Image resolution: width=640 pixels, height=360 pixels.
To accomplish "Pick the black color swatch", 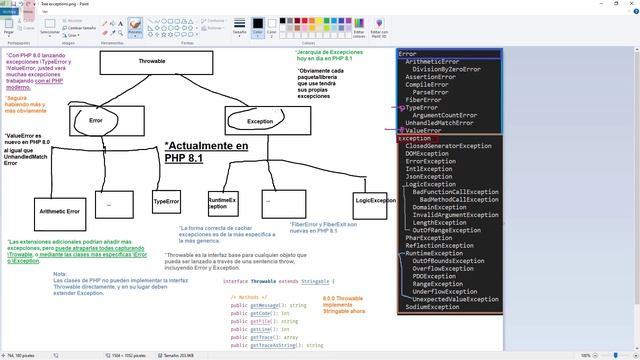I will (282, 21).
